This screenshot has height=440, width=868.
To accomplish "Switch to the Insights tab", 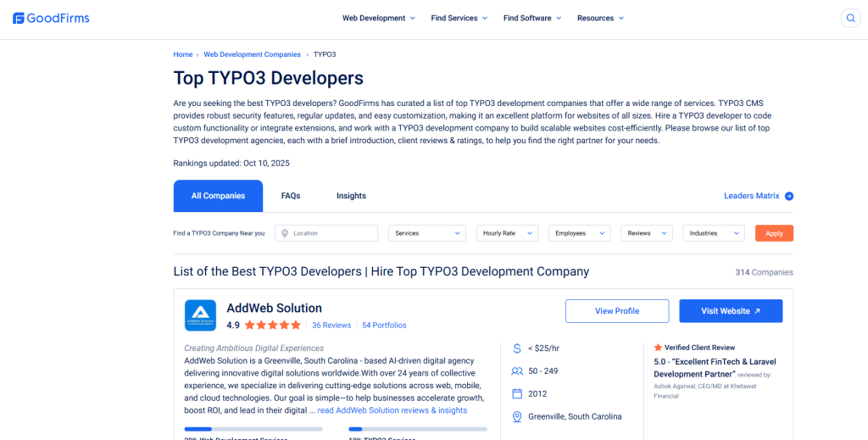I will coord(351,196).
